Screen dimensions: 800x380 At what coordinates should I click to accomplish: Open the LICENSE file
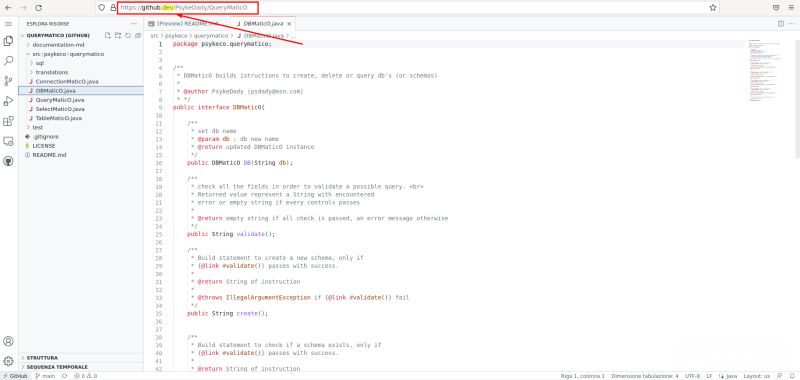[x=43, y=146]
